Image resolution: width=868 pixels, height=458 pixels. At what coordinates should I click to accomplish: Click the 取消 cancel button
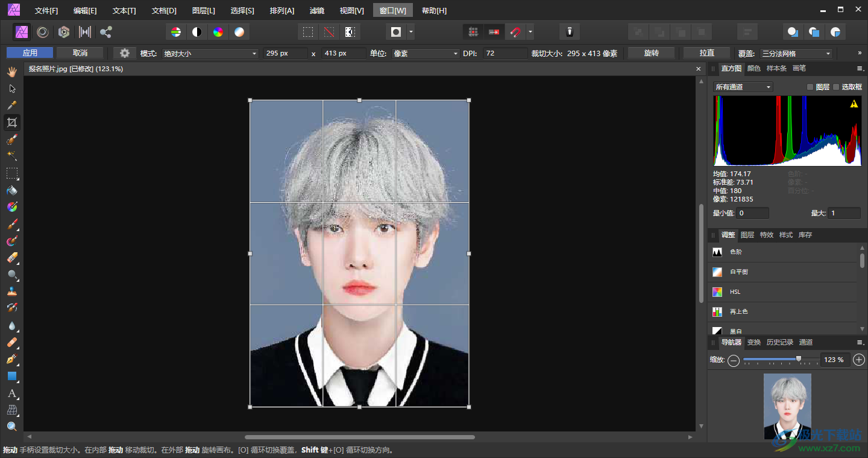(x=80, y=53)
